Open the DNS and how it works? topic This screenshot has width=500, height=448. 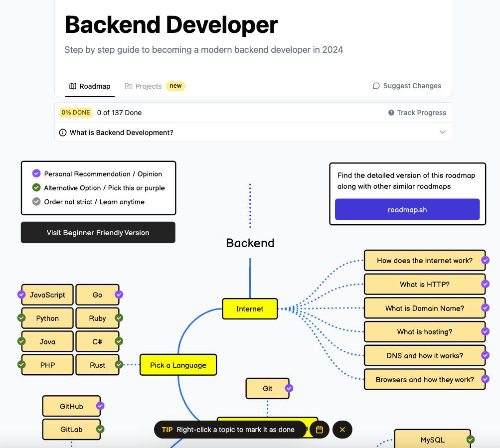click(425, 355)
